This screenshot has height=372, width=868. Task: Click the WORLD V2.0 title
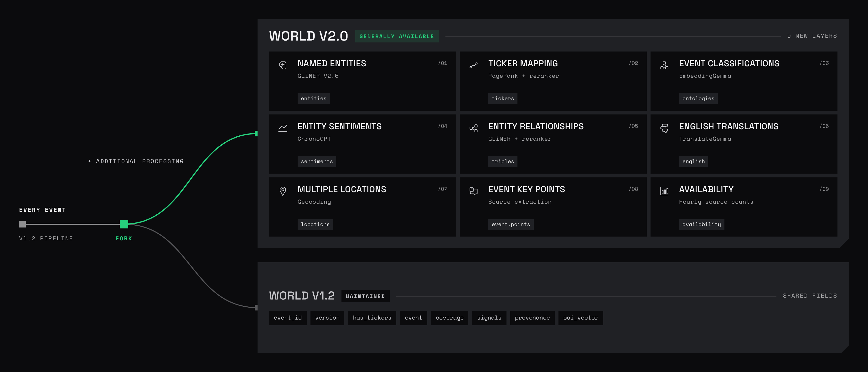pos(308,36)
